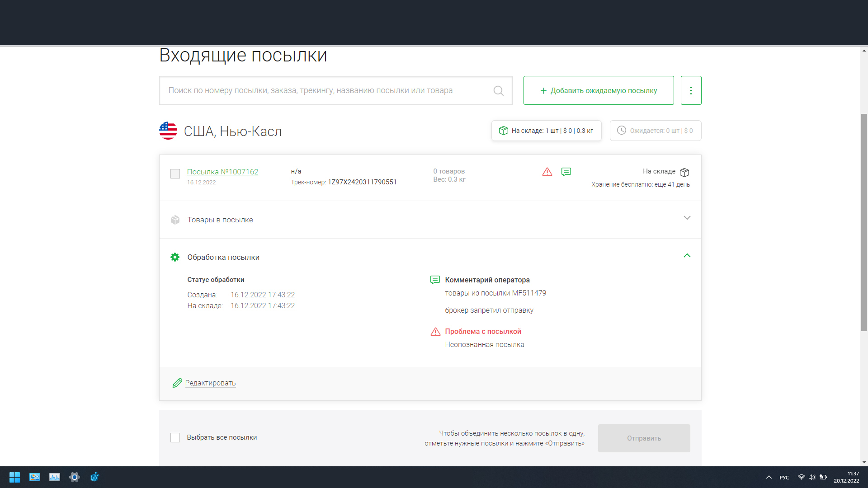Open the first taskbar app after Start
This screenshot has width=868, height=488.
pos(35,477)
